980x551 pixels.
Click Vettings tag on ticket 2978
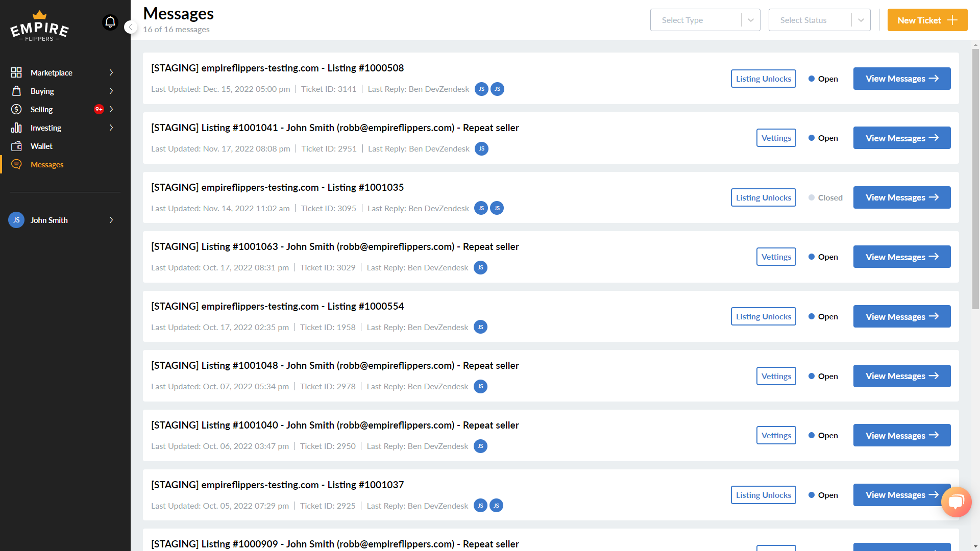(776, 376)
